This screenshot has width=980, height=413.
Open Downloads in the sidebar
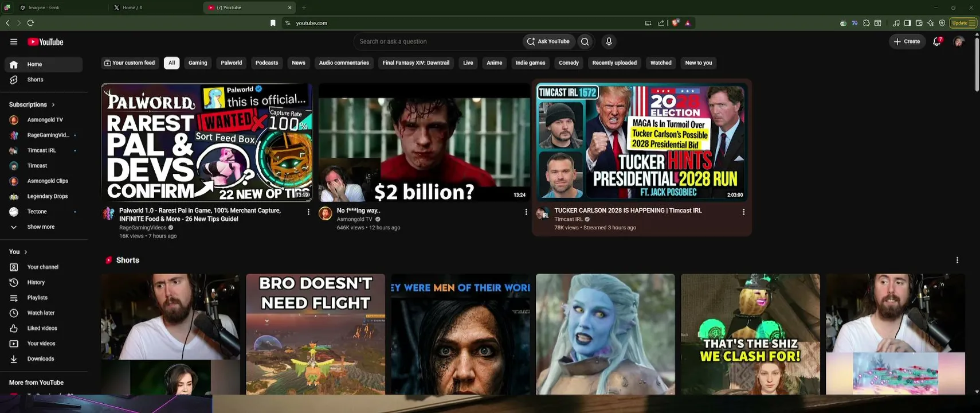coord(44,359)
